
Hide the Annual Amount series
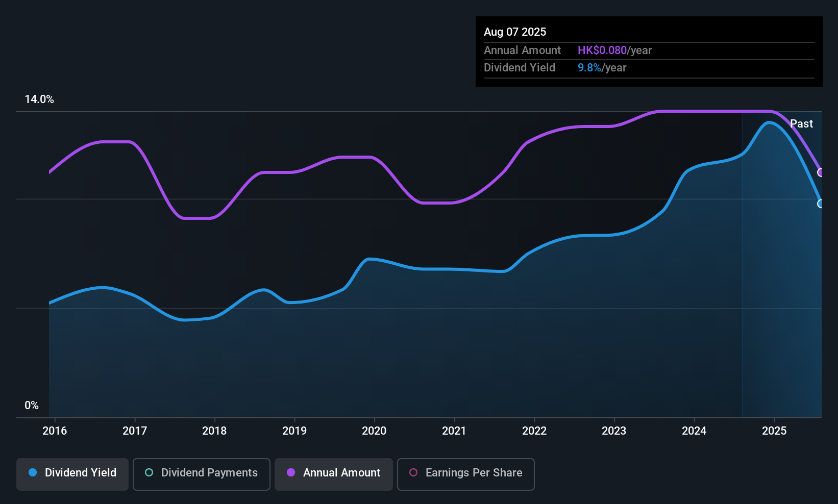tap(334, 473)
